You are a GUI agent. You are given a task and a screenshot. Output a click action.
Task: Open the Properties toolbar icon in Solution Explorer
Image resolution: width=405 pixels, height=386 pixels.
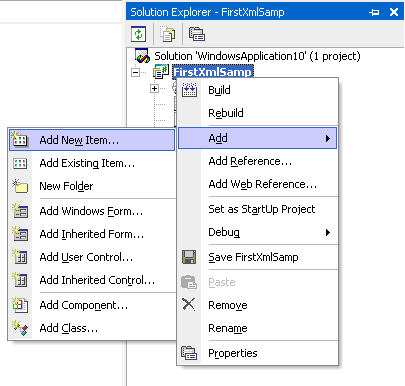click(197, 34)
